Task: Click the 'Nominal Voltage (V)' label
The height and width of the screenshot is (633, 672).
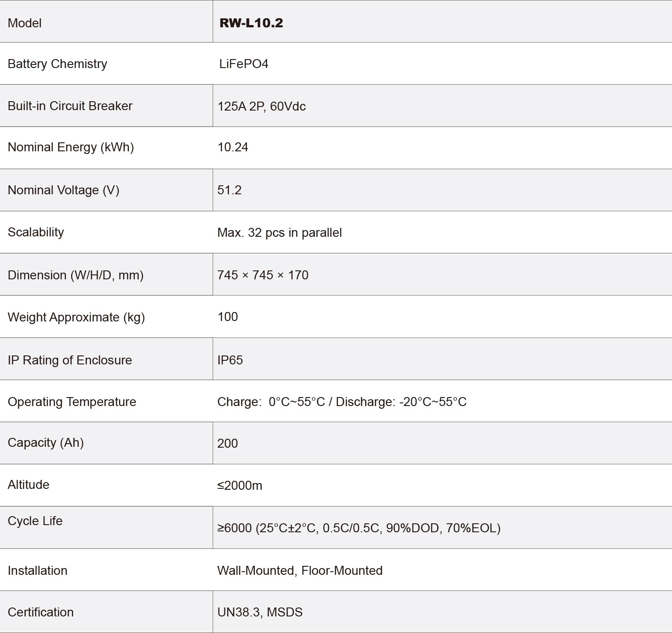Action: click(x=64, y=190)
